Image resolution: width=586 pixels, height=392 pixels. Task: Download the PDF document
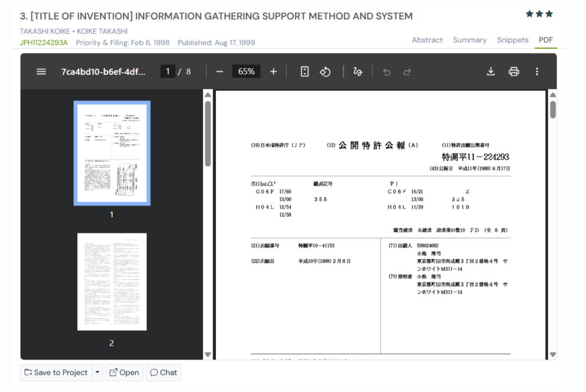pos(490,72)
